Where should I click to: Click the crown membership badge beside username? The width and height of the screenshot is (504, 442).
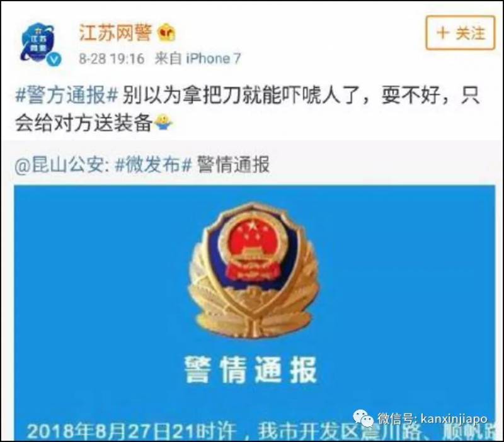click(x=166, y=33)
